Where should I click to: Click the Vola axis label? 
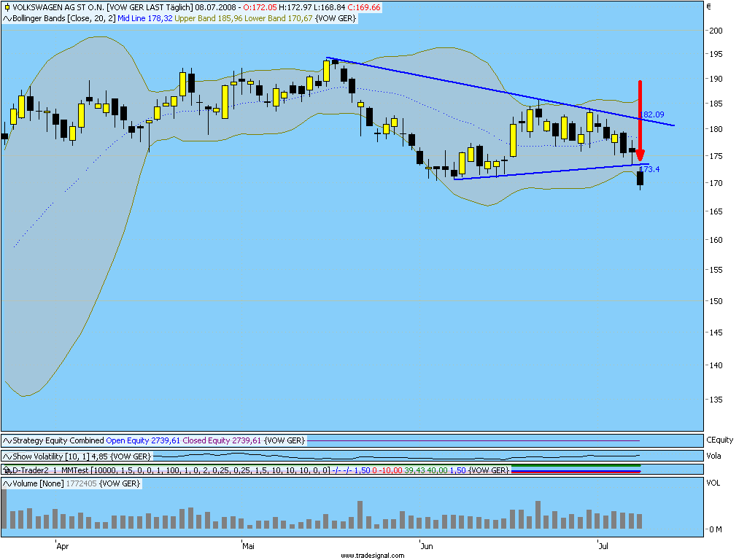pyautogui.click(x=713, y=456)
